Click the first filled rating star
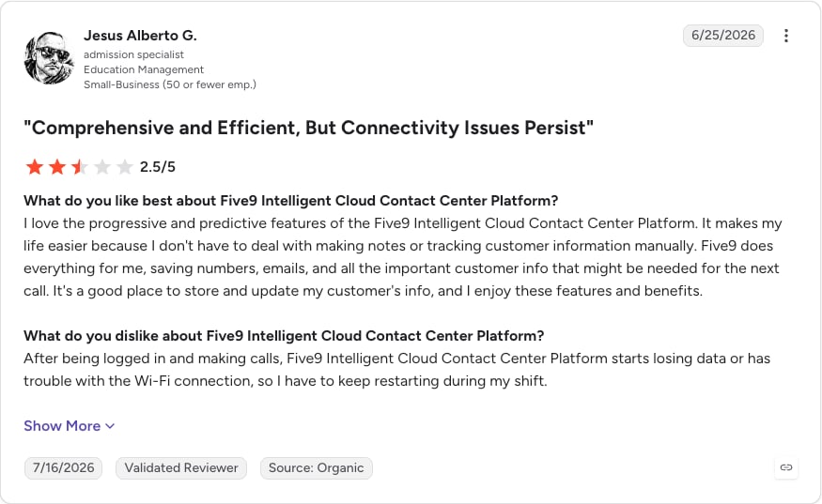 (x=35, y=167)
